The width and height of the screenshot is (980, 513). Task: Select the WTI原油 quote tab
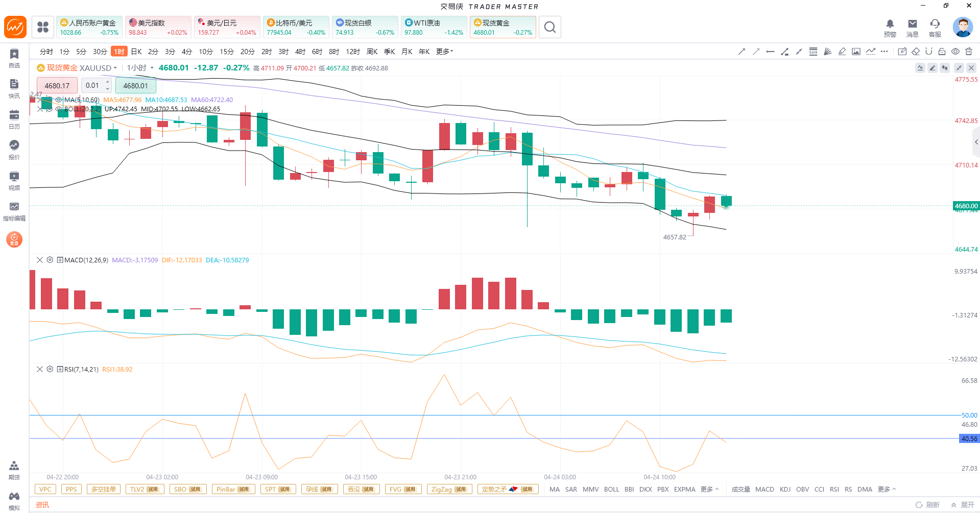[434, 27]
